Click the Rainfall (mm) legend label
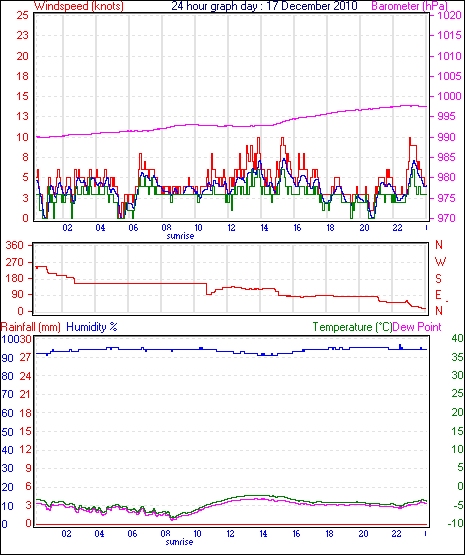 [x=31, y=327]
